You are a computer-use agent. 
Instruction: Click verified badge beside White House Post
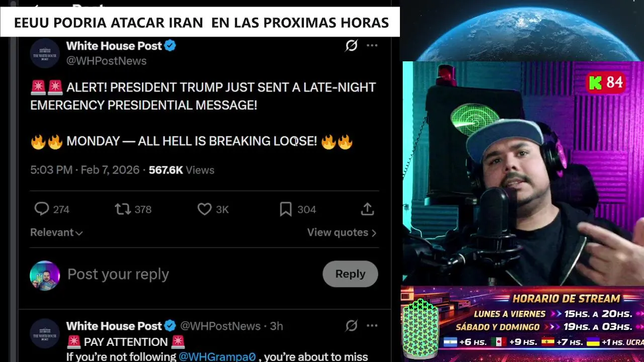pyautogui.click(x=170, y=46)
